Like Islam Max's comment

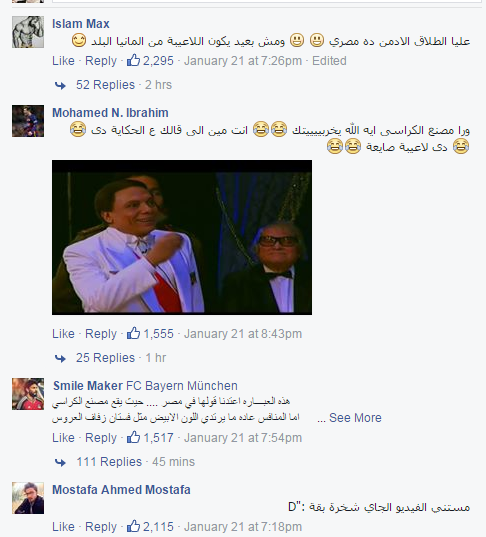(x=63, y=61)
